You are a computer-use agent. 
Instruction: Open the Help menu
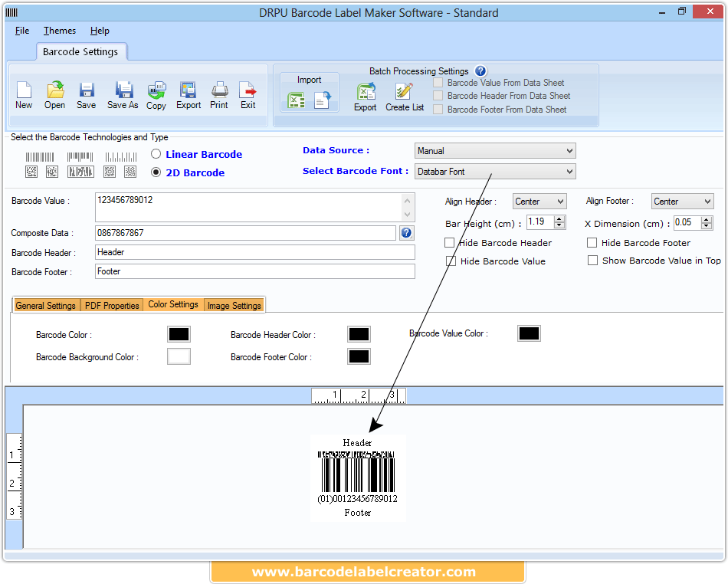100,31
